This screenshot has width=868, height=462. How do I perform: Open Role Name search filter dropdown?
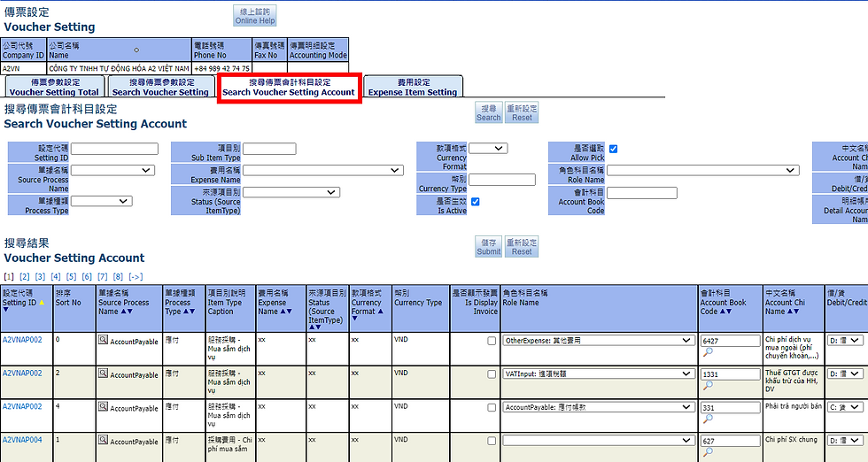tap(703, 171)
